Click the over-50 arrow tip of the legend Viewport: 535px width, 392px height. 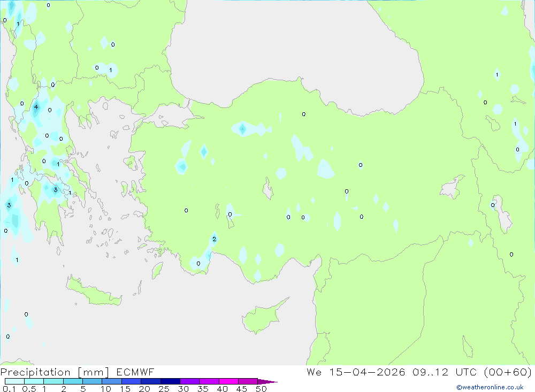pyautogui.click(x=268, y=381)
